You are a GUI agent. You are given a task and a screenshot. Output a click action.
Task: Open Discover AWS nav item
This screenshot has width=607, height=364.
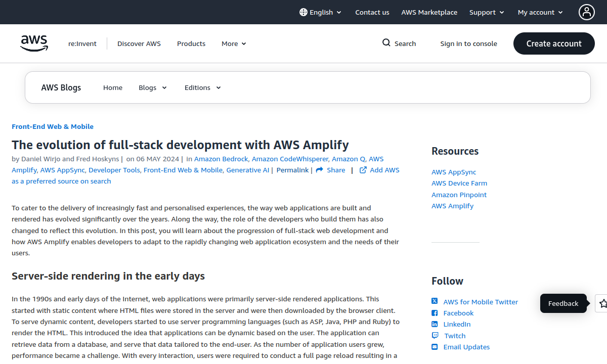139,43
